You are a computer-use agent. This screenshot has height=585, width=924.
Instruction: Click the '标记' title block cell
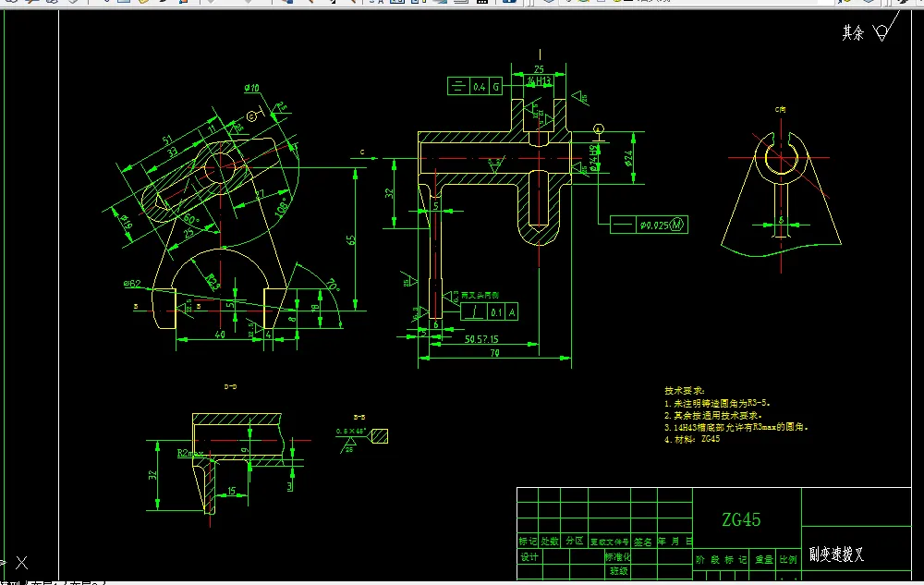tap(528, 542)
